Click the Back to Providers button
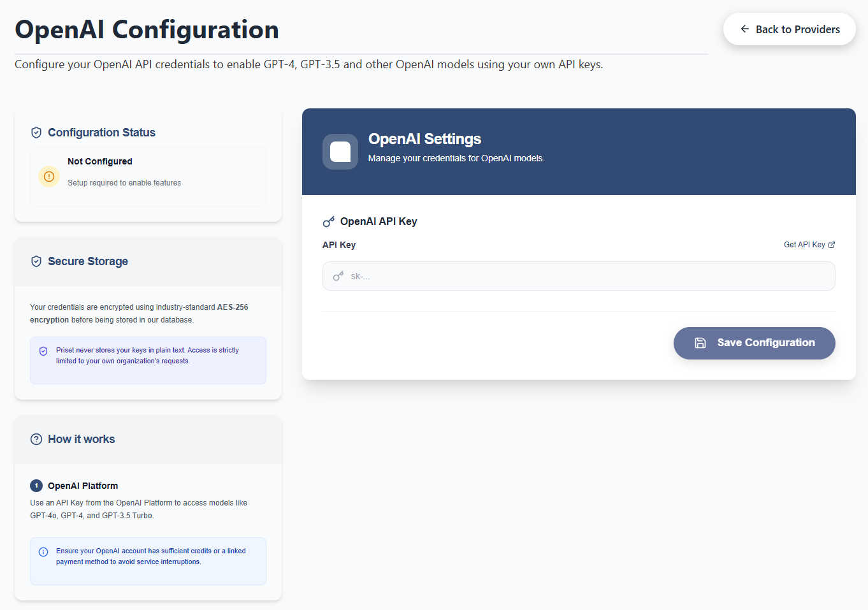Screen dimensions: 868x610 pos(789,29)
